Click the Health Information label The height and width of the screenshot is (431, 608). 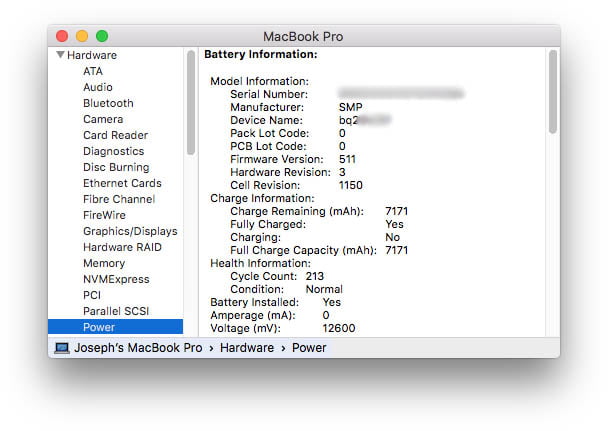point(260,264)
